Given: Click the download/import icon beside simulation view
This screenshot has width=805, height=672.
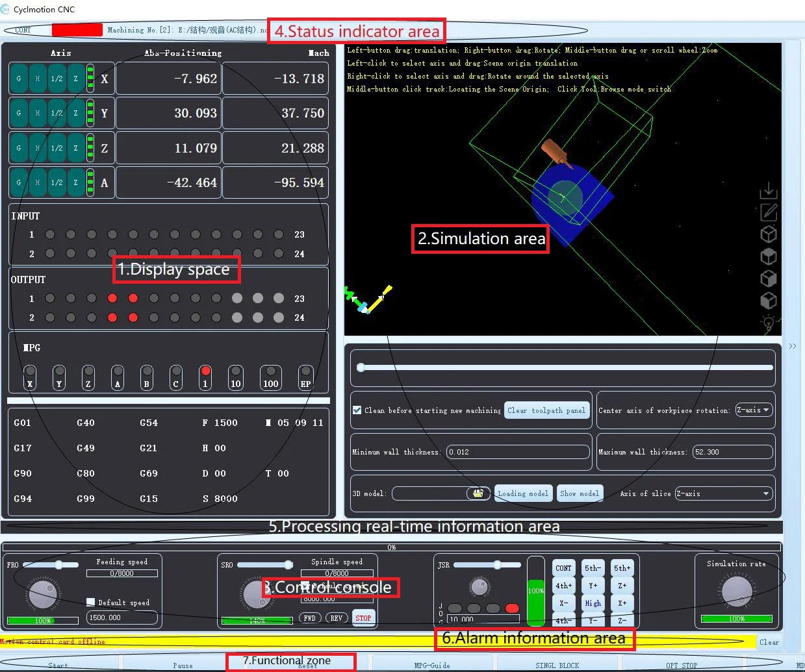Looking at the screenshot, I should (x=769, y=190).
